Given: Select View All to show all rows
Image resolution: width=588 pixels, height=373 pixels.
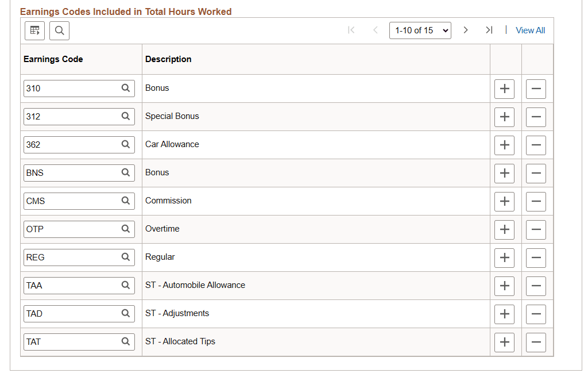Looking at the screenshot, I should [530, 30].
